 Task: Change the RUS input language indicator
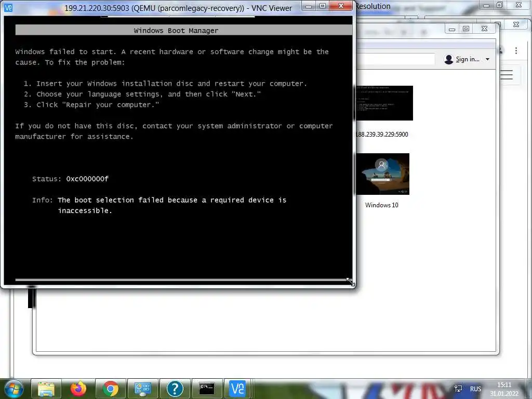click(x=475, y=389)
